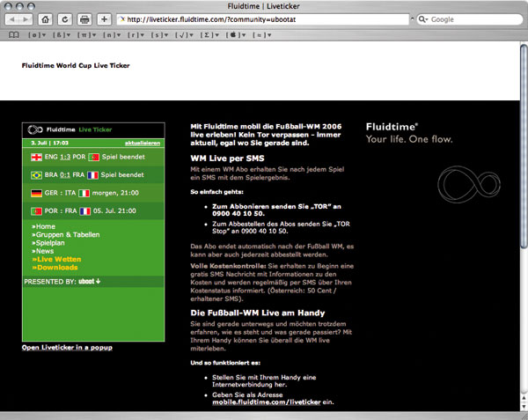Viewport: 528px width, 420px height.
Task: Open the Google search magnifier menu
Action: tap(423, 19)
